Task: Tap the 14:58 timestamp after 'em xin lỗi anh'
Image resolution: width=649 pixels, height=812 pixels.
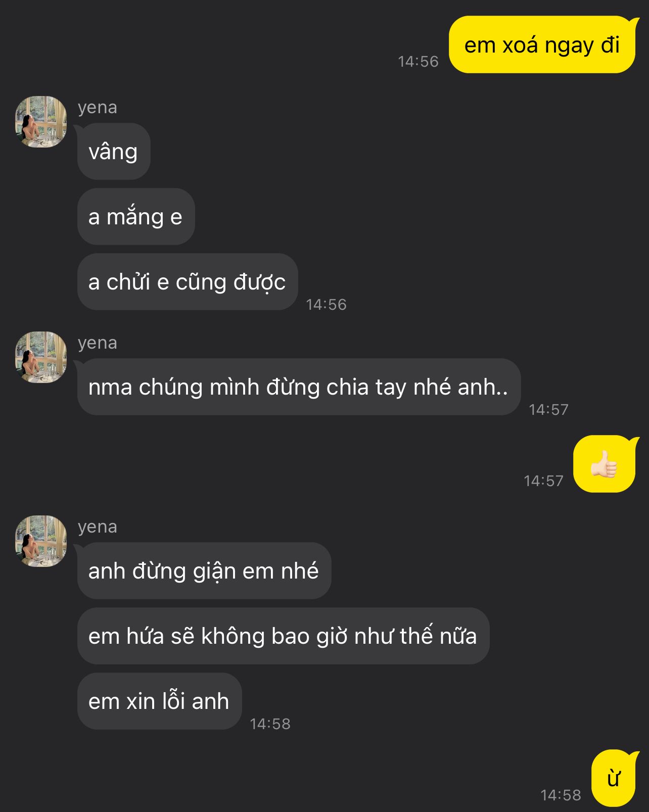Action: 270,724
